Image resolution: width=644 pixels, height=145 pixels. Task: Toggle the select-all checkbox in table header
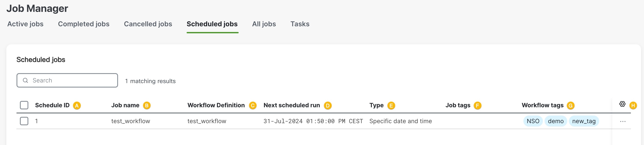[24, 105]
